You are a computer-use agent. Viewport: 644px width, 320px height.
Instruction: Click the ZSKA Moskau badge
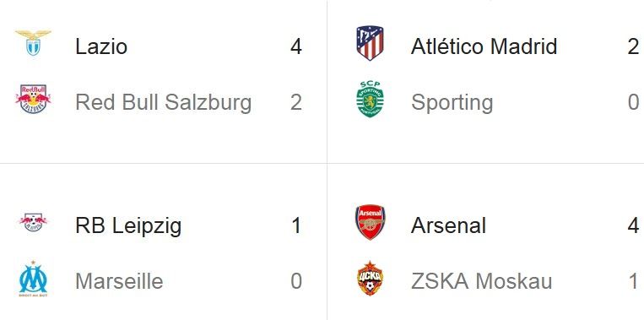tap(370, 279)
